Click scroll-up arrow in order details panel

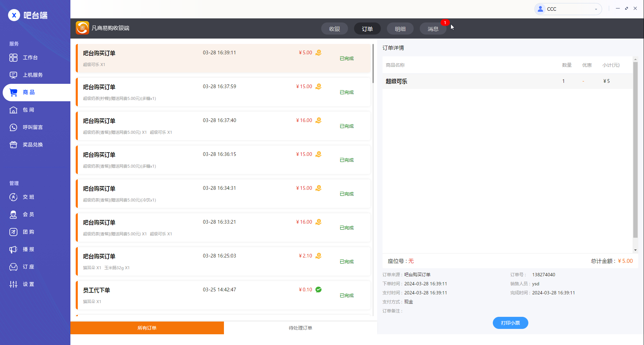coord(635,59)
